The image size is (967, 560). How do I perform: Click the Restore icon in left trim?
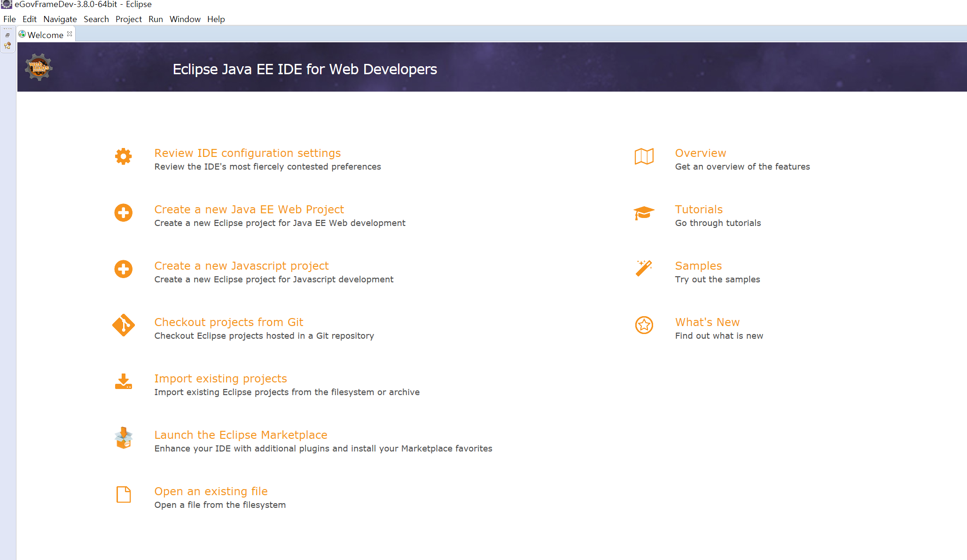[x=8, y=35]
